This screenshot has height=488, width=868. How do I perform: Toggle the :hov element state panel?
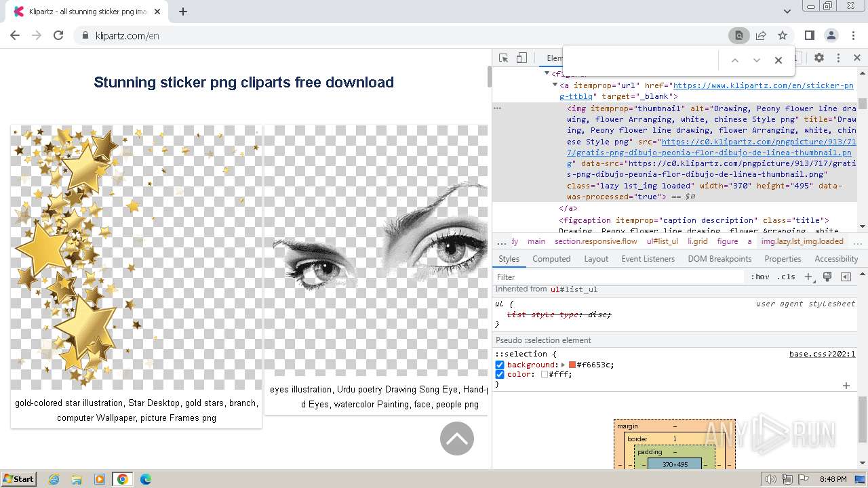(x=759, y=277)
